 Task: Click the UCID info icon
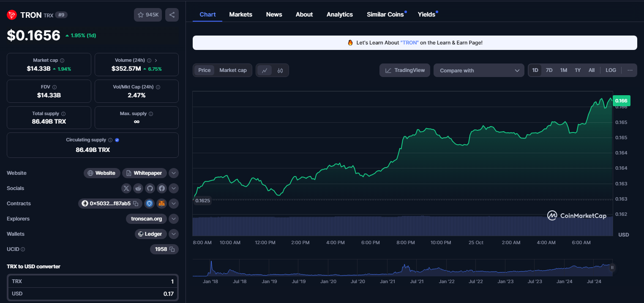click(x=23, y=250)
